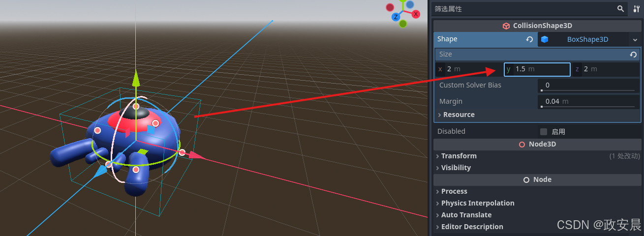Open the inspector property filter settings icon
This screenshot has height=236, width=644.
636,8
